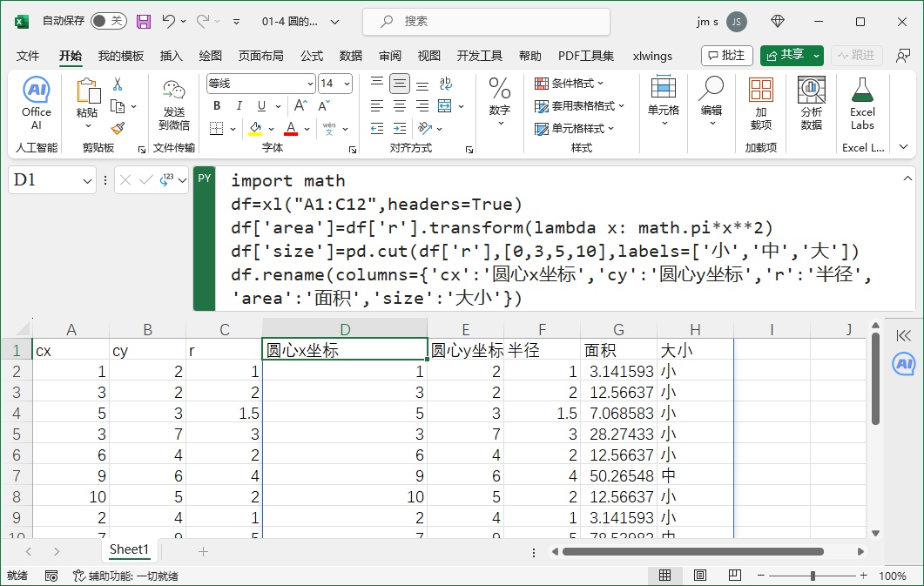Screen dimensions: 924x586
Task: Click the 共享 (Share) button
Action: click(786, 56)
